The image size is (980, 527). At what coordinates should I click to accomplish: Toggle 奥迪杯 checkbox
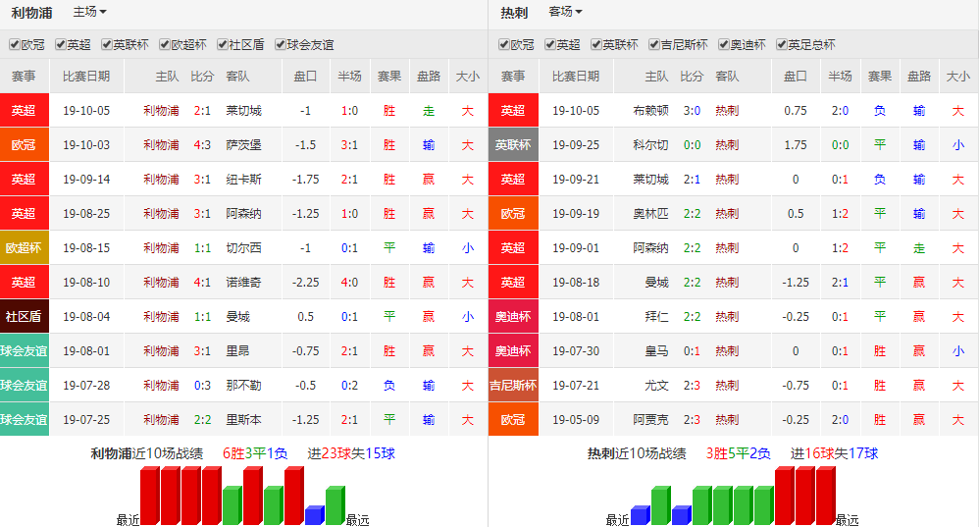pos(724,44)
